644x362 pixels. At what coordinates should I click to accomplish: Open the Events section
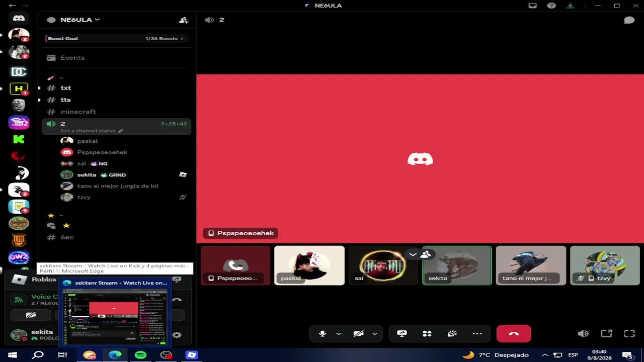tap(117, 58)
